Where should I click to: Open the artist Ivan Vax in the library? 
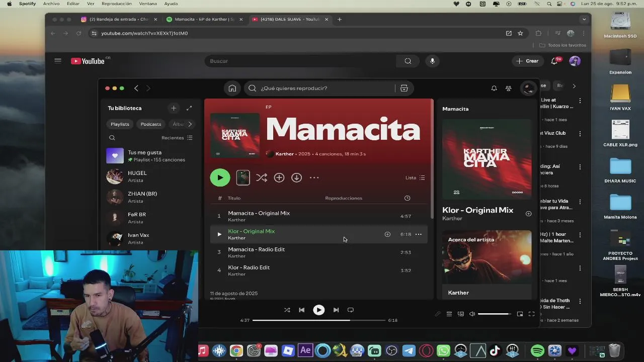(150, 238)
